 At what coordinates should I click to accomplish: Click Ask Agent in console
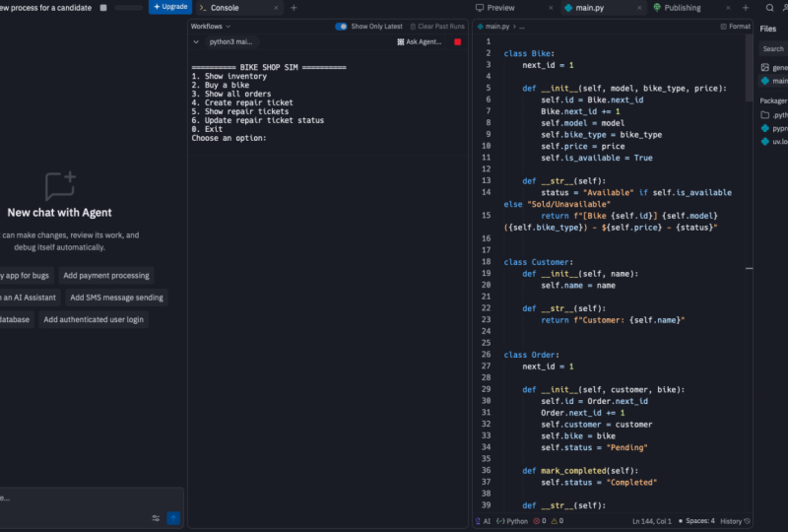coord(420,42)
